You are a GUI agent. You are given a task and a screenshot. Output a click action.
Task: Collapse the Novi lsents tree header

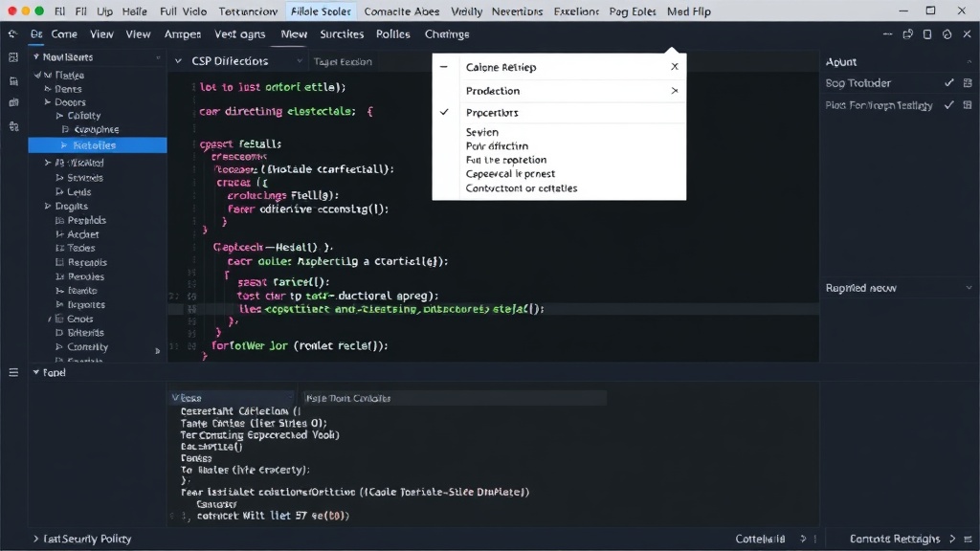click(x=36, y=56)
